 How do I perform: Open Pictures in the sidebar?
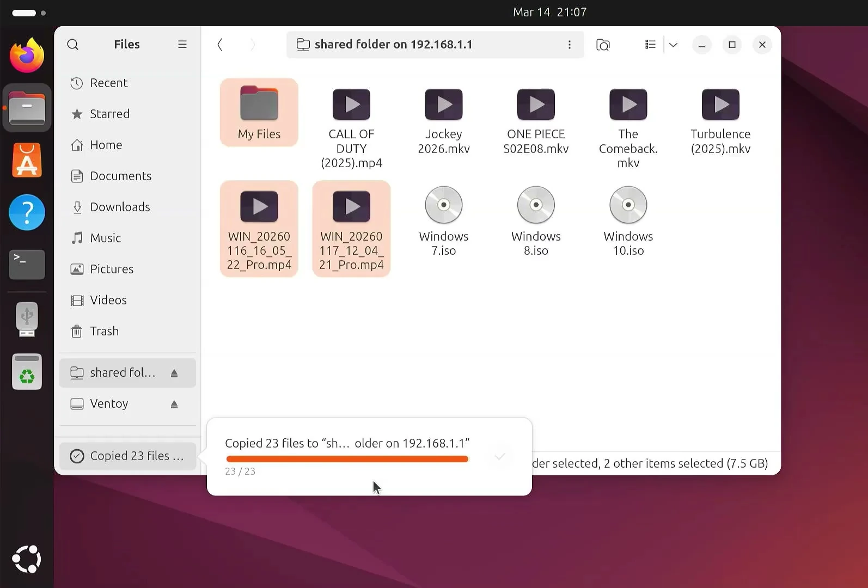click(x=127, y=269)
